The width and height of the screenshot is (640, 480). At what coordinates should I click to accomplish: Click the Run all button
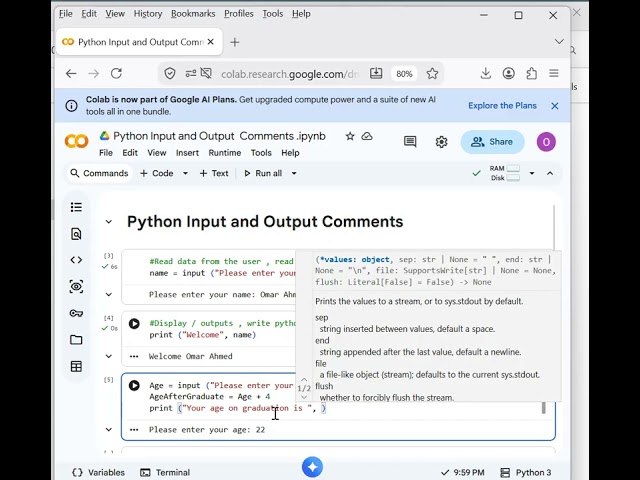(x=263, y=173)
